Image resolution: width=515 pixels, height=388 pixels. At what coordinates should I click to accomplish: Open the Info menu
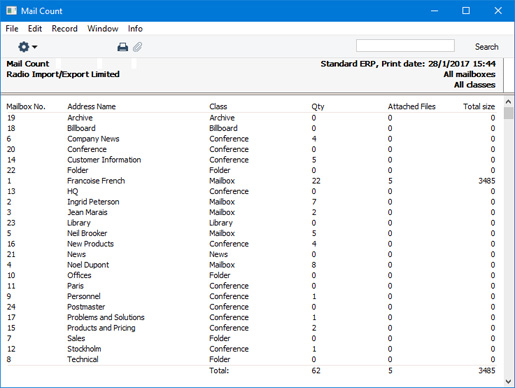(135, 29)
